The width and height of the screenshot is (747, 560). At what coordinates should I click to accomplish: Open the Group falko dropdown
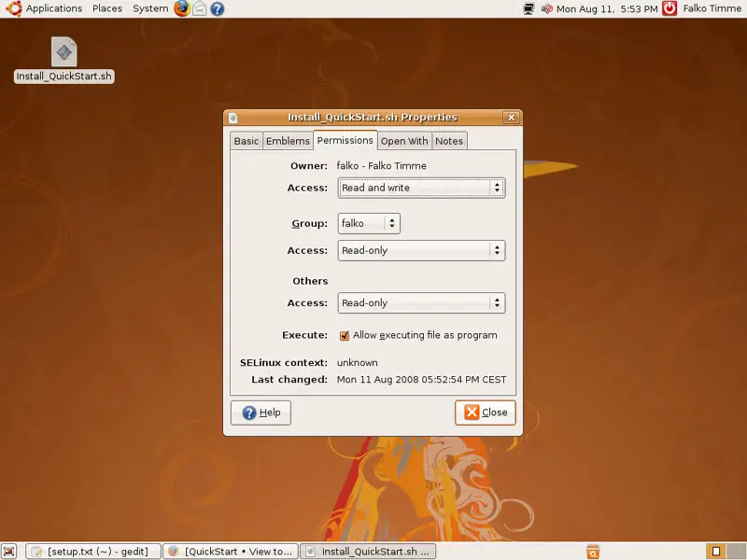tap(369, 223)
